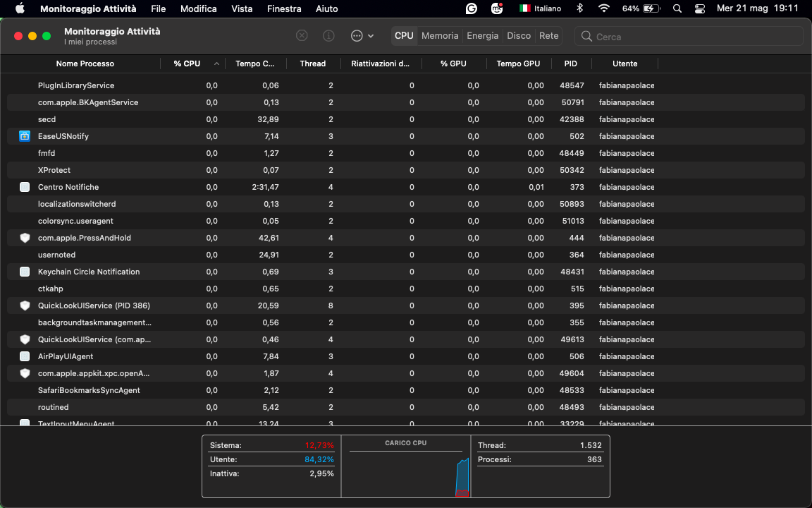Click the Keychain Circle Notification icon

(x=25, y=272)
